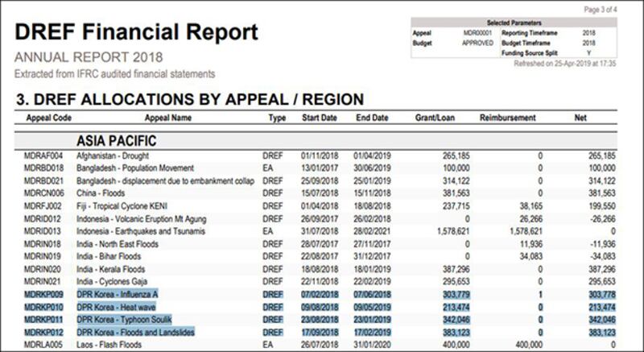The image size is (644, 352).
Task: Click appeal code 'MDRLA005'
Action: [43, 345]
